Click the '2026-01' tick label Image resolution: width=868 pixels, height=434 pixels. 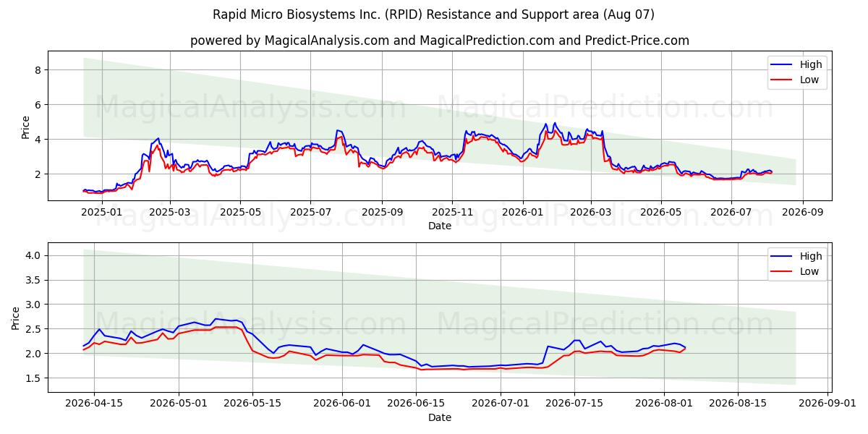(x=522, y=212)
